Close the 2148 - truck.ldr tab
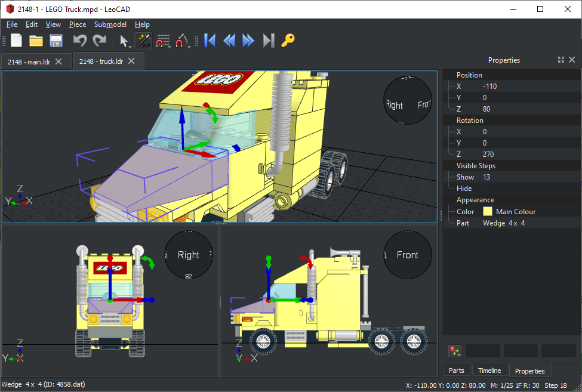The height and width of the screenshot is (392, 582). pyautogui.click(x=132, y=61)
